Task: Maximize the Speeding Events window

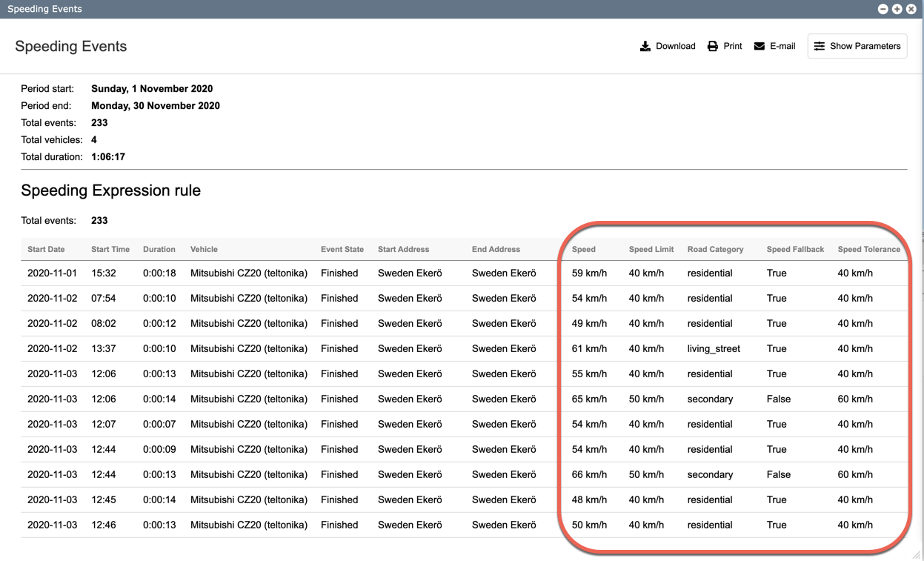Action: (x=897, y=9)
